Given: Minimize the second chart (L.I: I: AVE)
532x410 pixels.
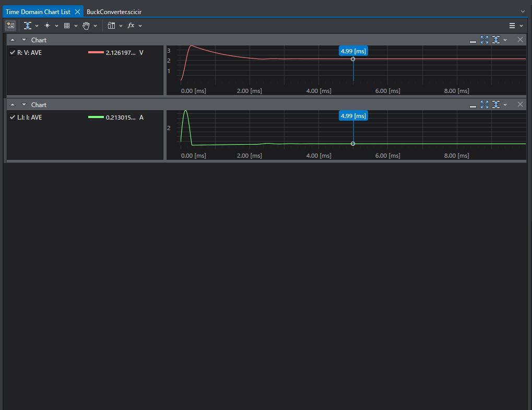Looking at the screenshot, I should (x=472, y=106).
